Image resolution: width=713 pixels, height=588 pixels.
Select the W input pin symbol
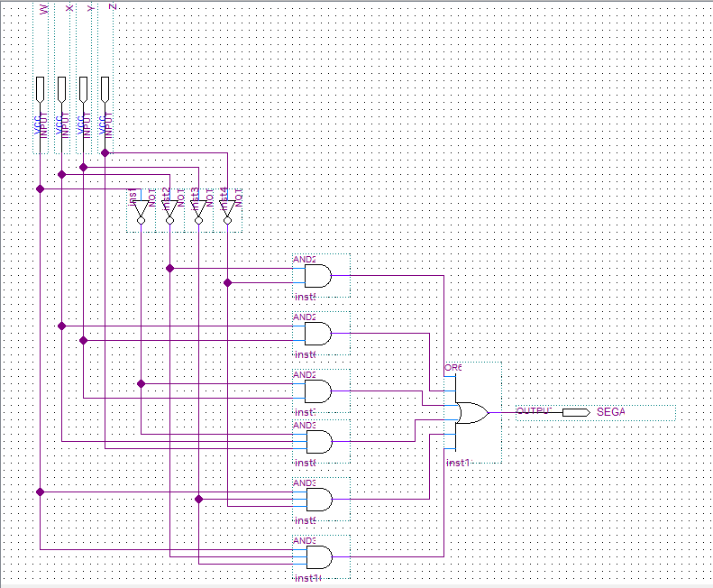point(40,88)
